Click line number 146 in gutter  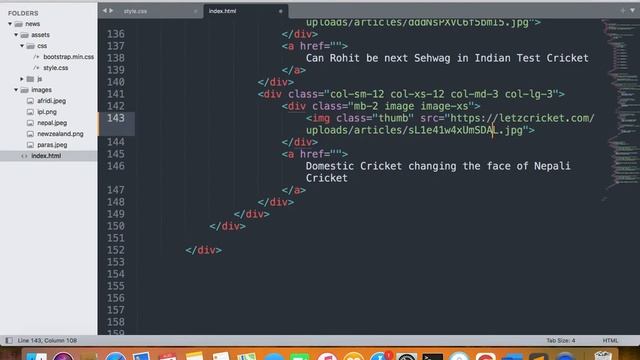[x=116, y=166]
